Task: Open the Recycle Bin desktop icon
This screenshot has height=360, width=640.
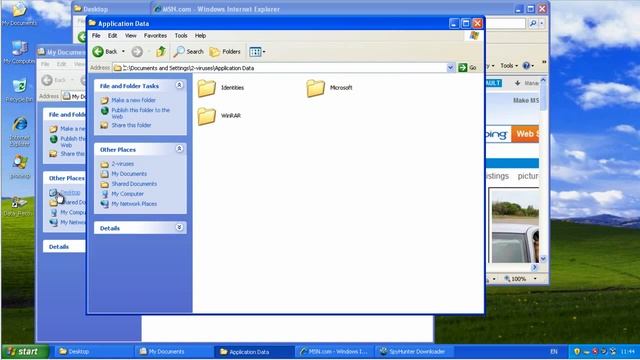Action: click(x=19, y=90)
